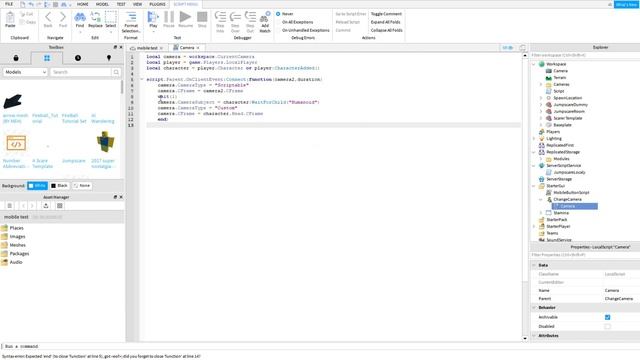Set Toolbox background to White

point(37,186)
